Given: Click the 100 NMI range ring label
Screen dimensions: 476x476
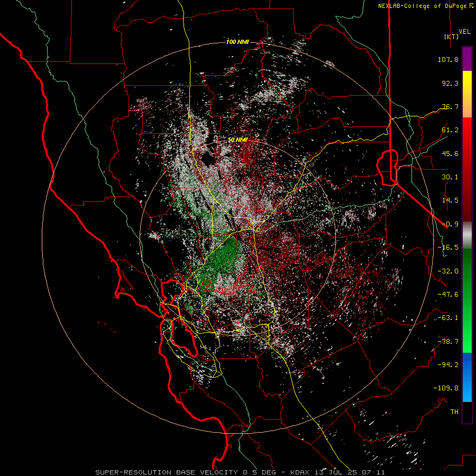Looking at the screenshot, I should click(237, 42).
